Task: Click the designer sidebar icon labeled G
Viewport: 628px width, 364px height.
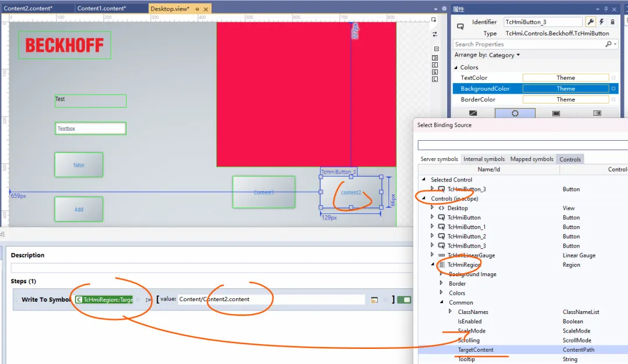Action: click(x=435, y=72)
